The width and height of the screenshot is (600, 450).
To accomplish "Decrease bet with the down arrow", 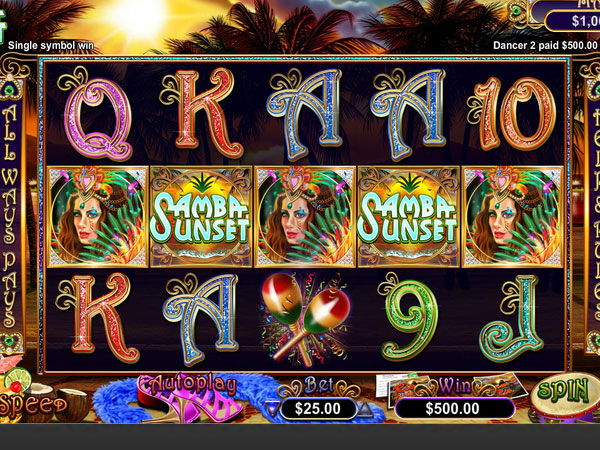I will click(x=272, y=409).
